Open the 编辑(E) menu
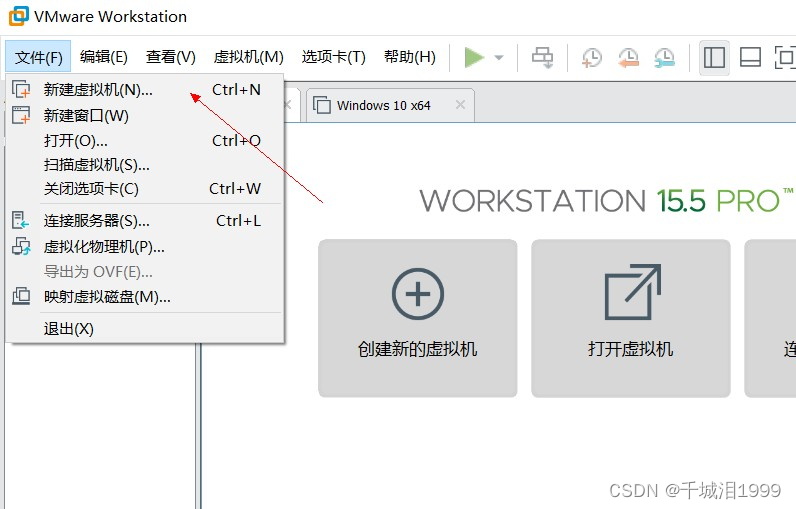Screen dimensions: 796x509 (x=104, y=57)
